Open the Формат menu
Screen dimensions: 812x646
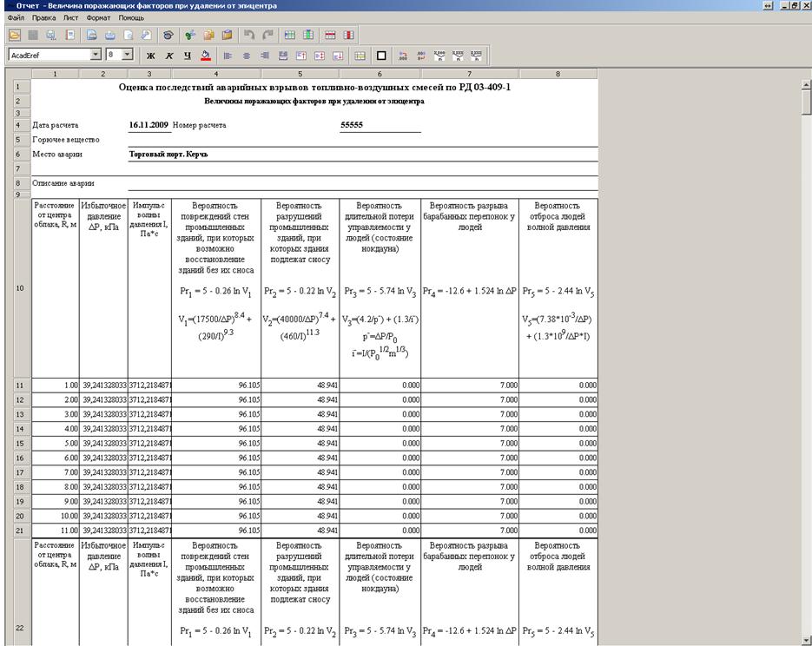98,17
